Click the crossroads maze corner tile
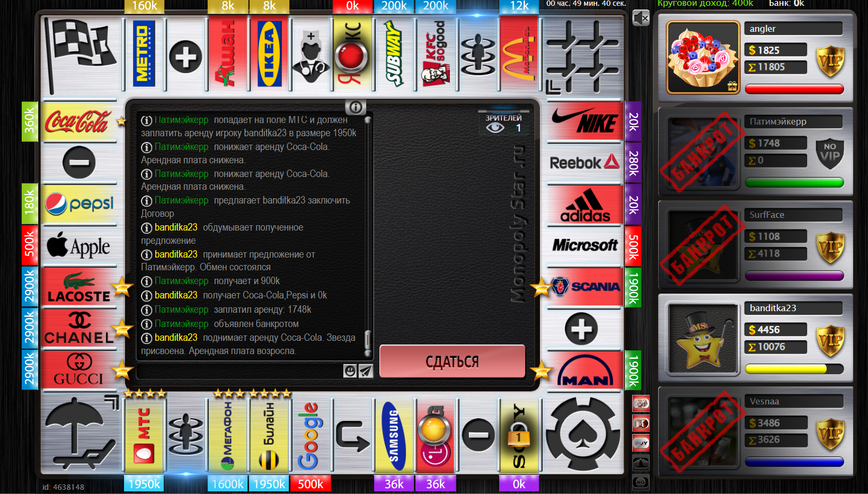Screen dimensions: 868x494 583,56
